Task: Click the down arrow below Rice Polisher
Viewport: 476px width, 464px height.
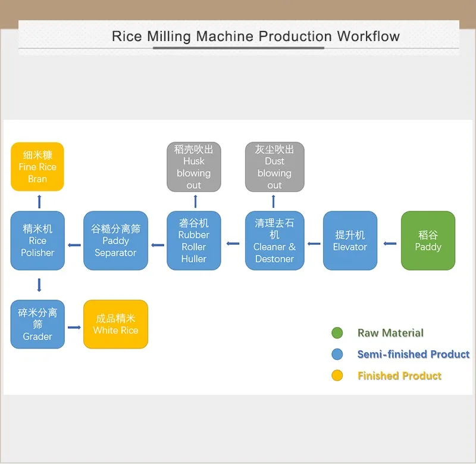Action: click(39, 285)
